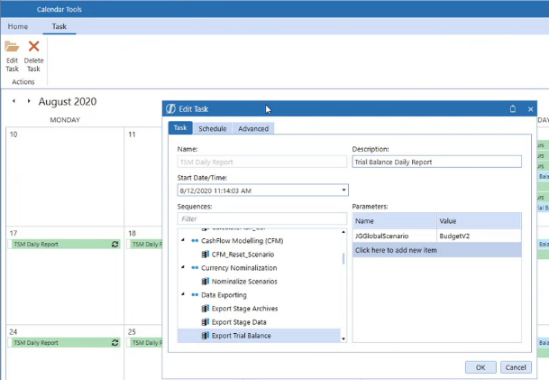Open the Home ribbon tab
Screen dimensions: 549x380
(18, 26)
